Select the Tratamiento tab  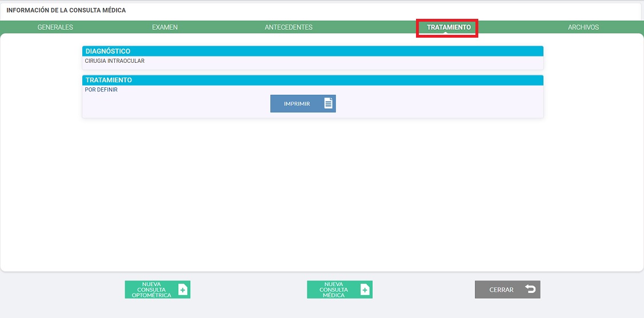pyautogui.click(x=449, y=27)
